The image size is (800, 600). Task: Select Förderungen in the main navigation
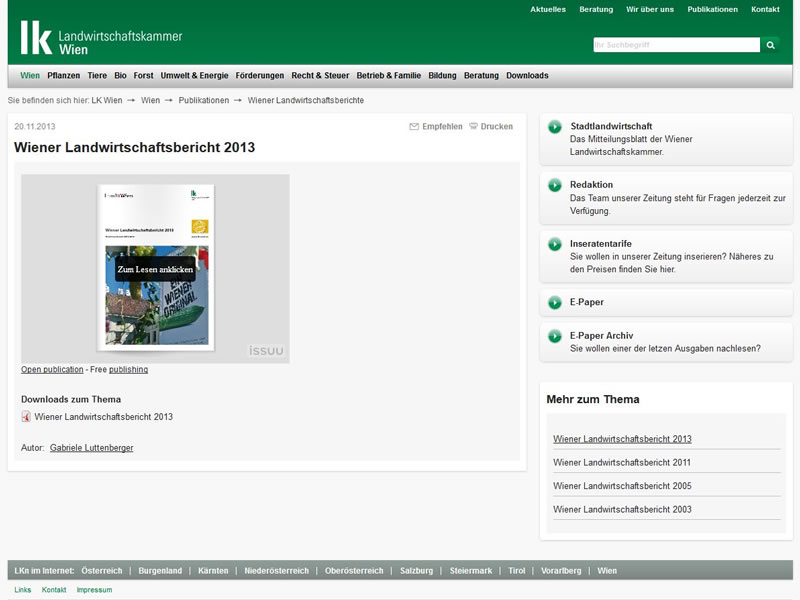[260, 76]
